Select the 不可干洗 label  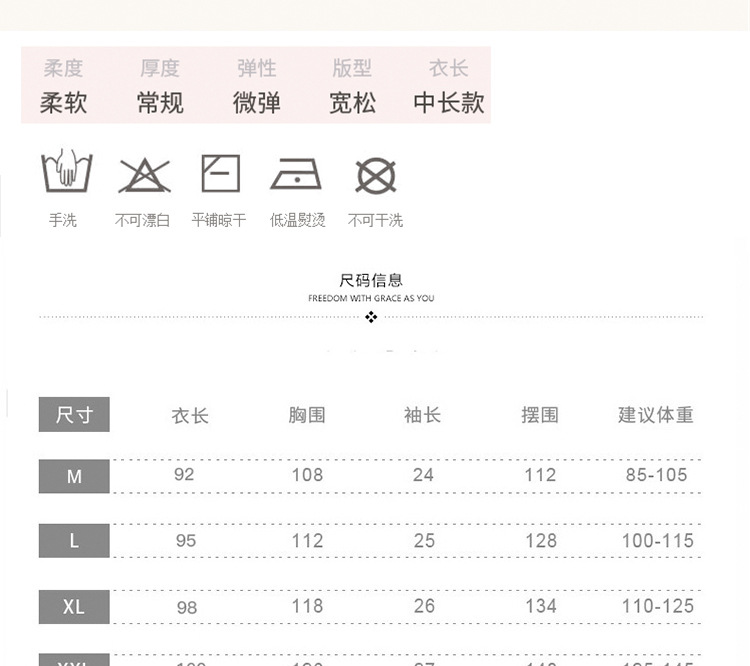click(x=375, y=220)
